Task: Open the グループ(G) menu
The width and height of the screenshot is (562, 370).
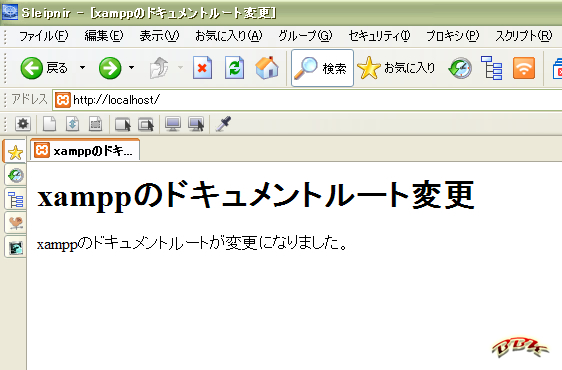Action: coord(305,36)
